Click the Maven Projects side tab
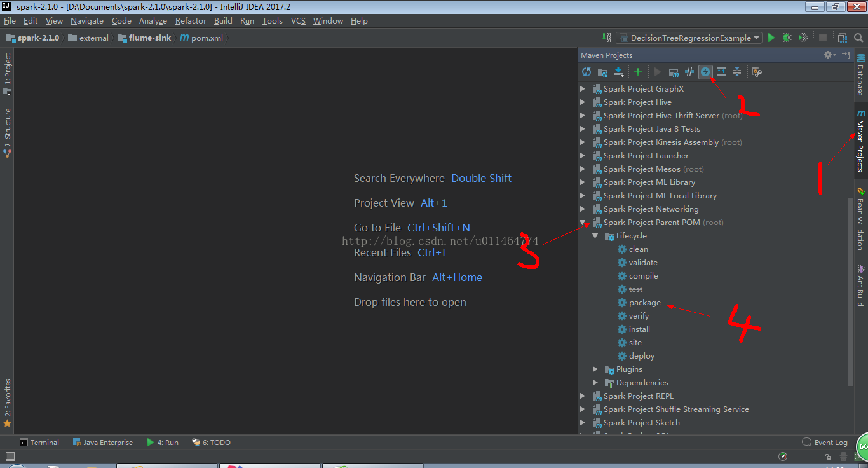This screenshot has width=868, height=468. (861, 141)
